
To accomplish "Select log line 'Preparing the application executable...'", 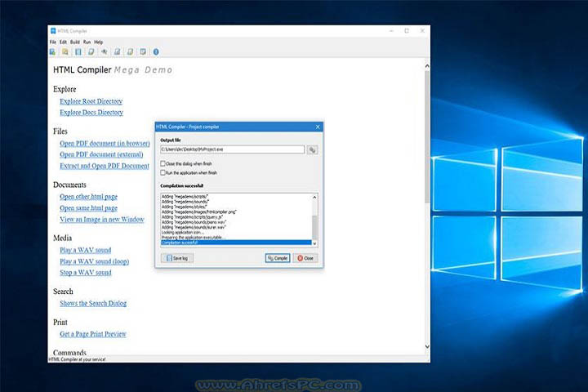I will pyautogui.click(x=236, y=238).
